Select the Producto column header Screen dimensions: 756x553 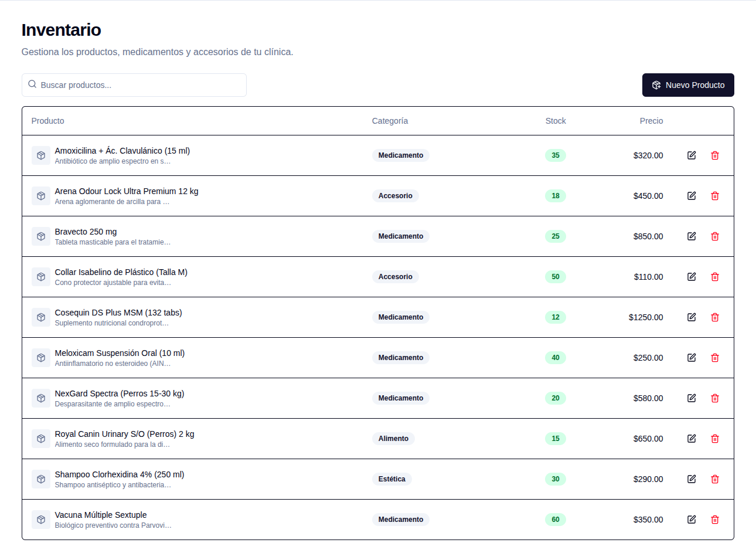point(48,121)
